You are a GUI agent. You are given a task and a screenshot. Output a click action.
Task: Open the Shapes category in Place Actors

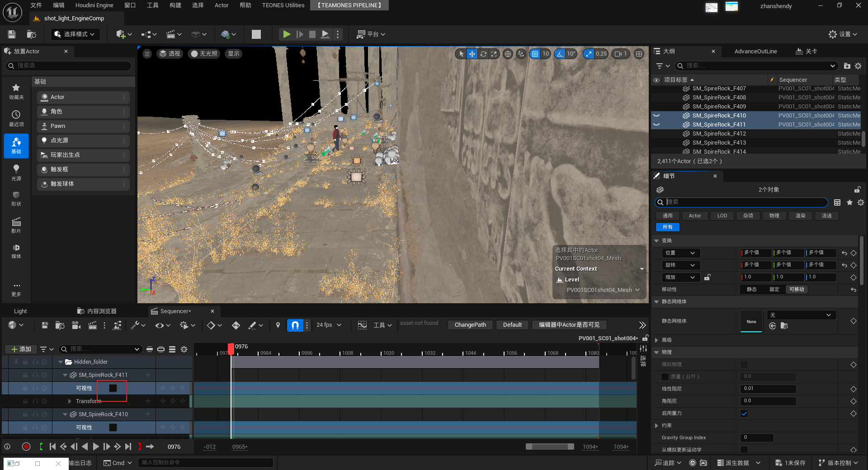(16, 198)
